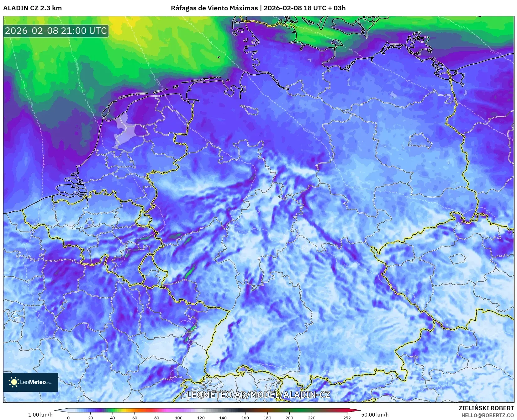The image size is (517, 420).
Task: Click the 2026-02-08 21:00 UTC timestamp badge
Action: (x=55, y=31)
